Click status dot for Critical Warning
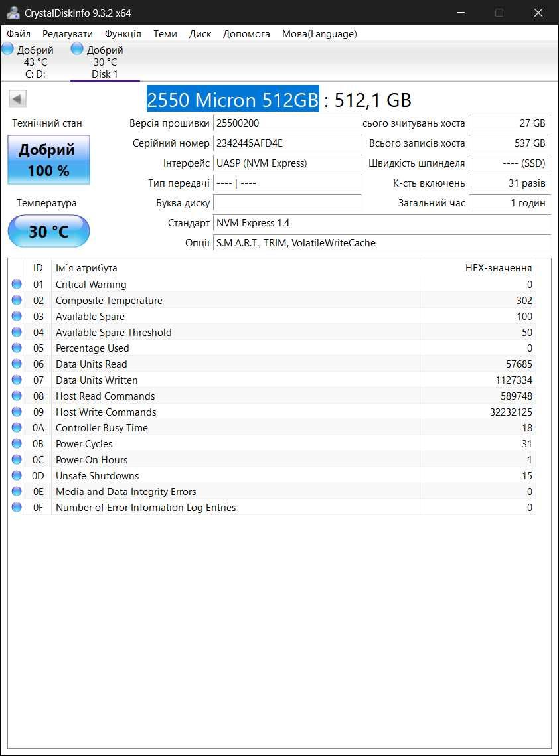This screenshot has width=559, height=756. (17, 284)
